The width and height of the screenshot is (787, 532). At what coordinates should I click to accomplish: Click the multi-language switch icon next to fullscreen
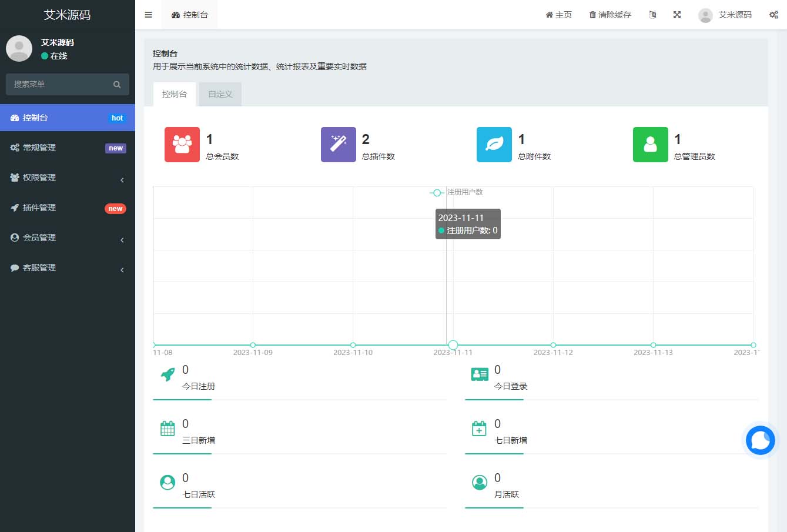tap(652, 15)
